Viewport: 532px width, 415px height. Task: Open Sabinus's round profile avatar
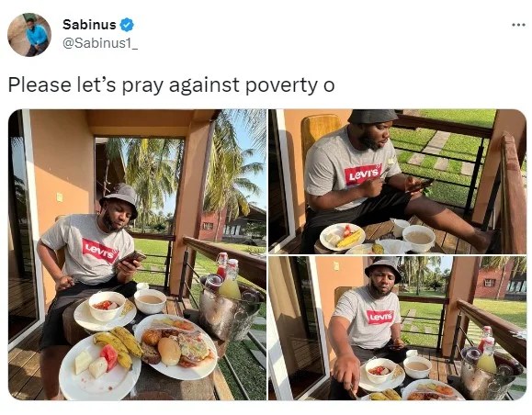[x=29, y=35]
